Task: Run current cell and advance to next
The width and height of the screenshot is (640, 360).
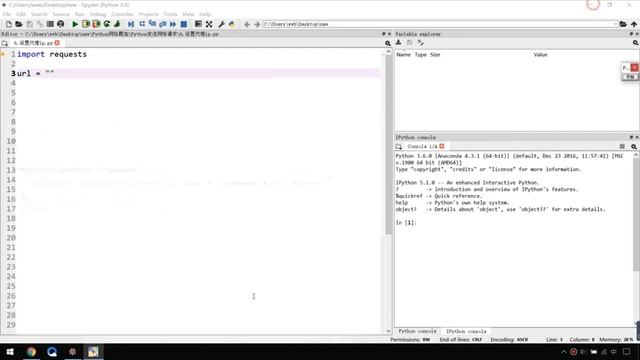Action: pyautogui.click(x=96, y=24)
